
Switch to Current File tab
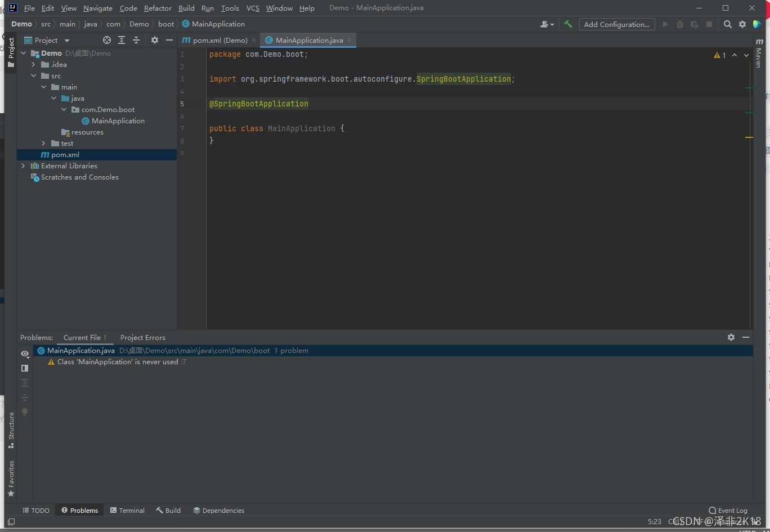84,338
